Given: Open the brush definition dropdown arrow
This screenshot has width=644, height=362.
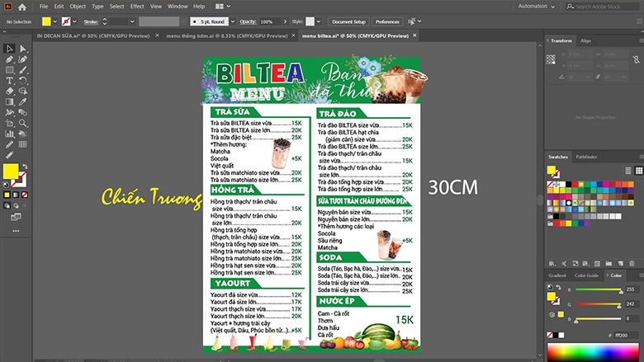Looking at the screenshot, I should click(x=233, y=21).
